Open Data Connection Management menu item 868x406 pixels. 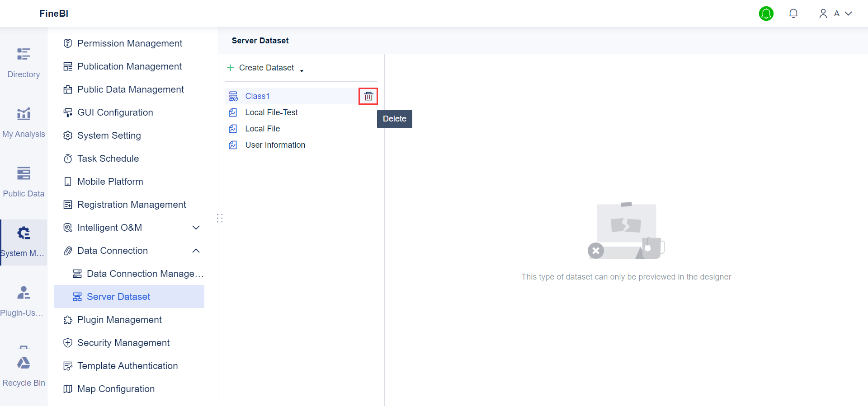coord(145,274)
